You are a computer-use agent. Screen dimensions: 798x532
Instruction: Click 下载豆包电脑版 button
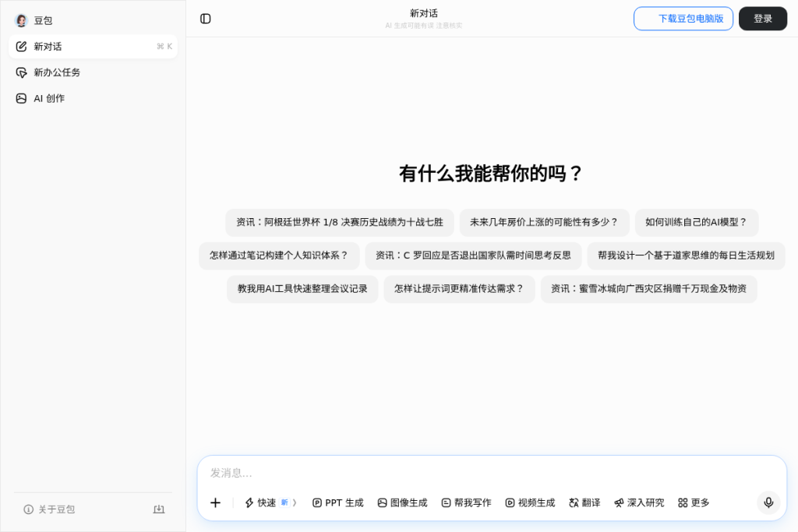pos(683,19)
